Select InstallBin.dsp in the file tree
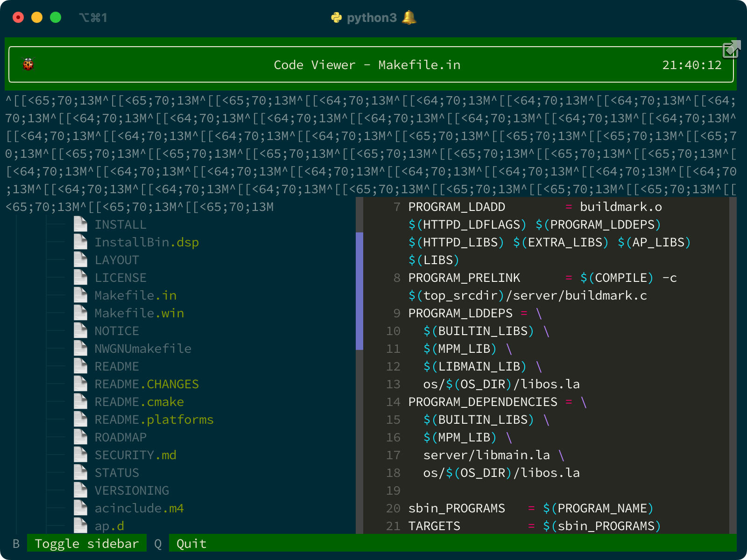Screen dimensions: 747x560 (x=147, y=242)
